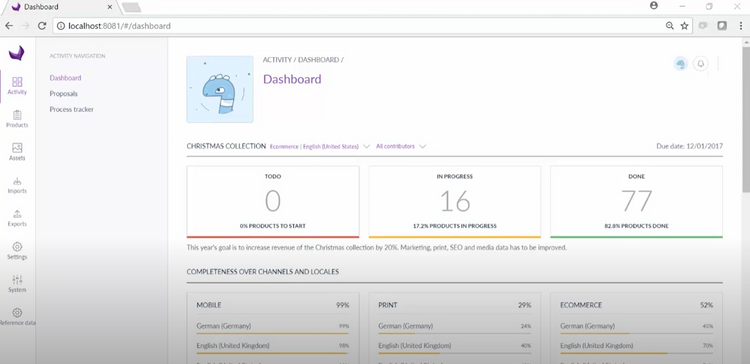Image resolution: width=750 pixels, height=364 pixels.
Task: Bookmark the page with star icon
Action: point(684,26)
